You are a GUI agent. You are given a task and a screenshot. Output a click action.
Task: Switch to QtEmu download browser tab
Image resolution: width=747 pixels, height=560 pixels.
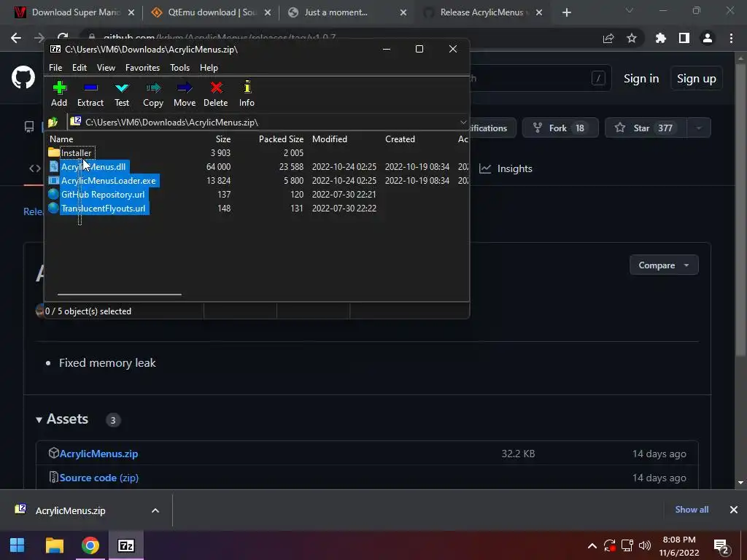209,12
